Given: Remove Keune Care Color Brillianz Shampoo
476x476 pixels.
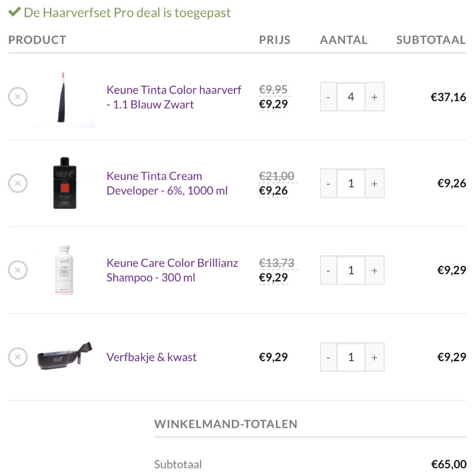Looking at the screenshot, I should pyautogui.click(x=18, y=270).
